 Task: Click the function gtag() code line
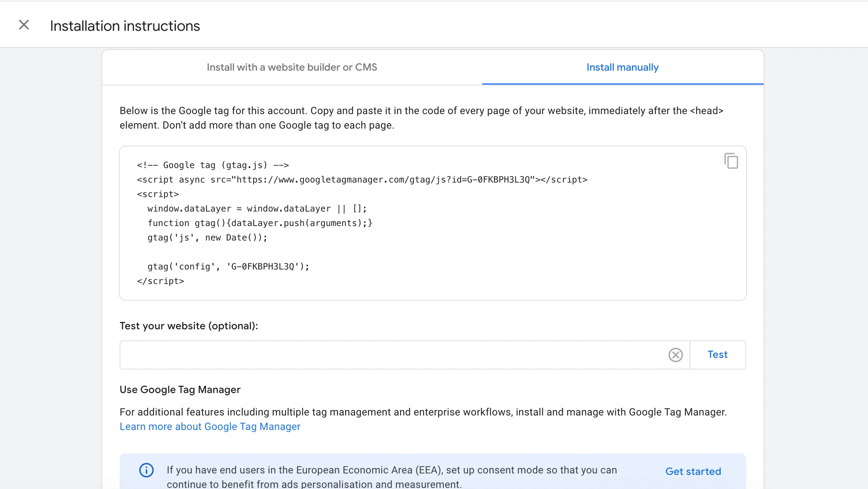pos(260,223)
